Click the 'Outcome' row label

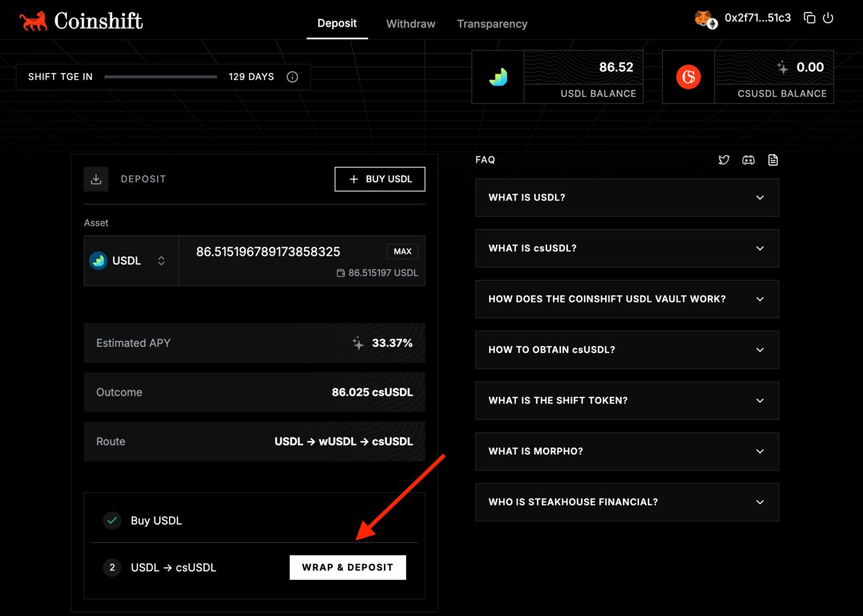[x=119, y=392]
